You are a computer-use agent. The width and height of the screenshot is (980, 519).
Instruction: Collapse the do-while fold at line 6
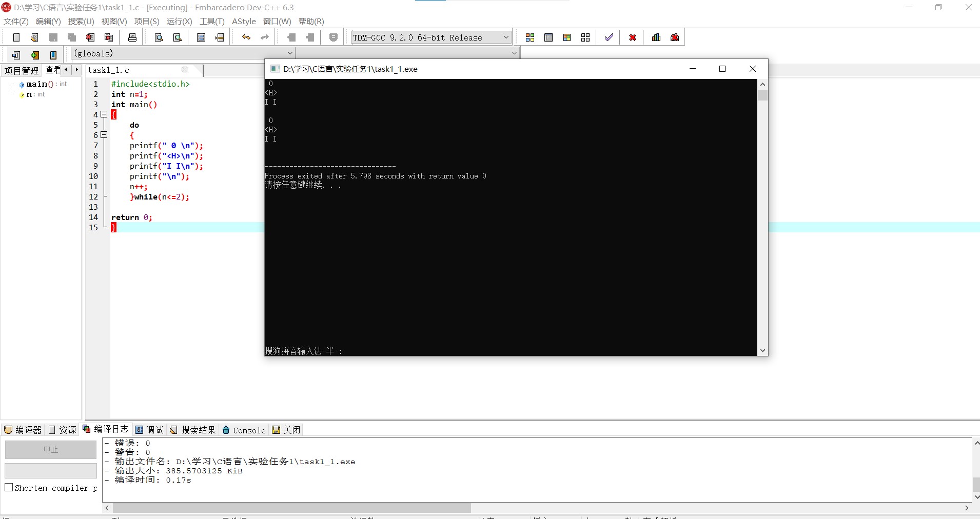pyautogui.click(x=104, y=135)
